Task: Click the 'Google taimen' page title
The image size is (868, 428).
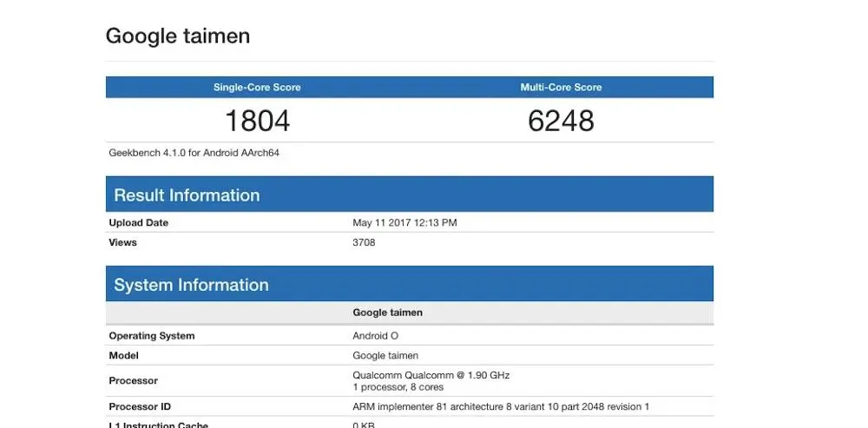Action: click(178, 36)
